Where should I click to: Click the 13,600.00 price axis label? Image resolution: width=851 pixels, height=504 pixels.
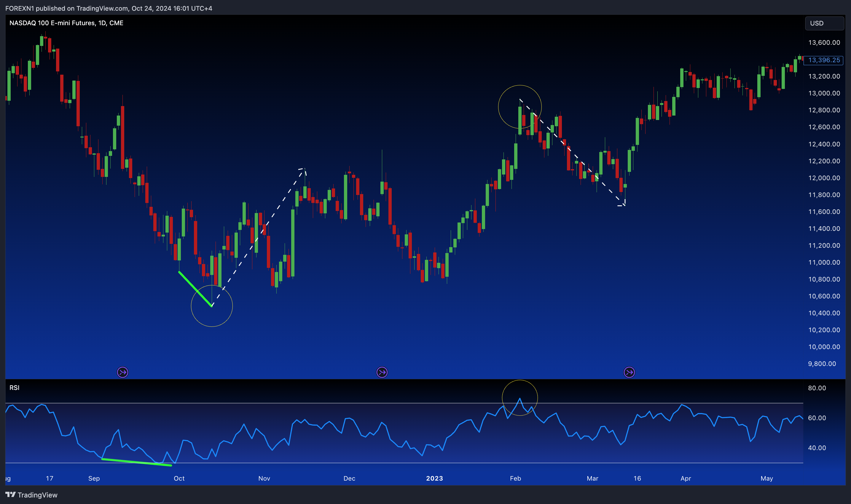coord(824,42)
